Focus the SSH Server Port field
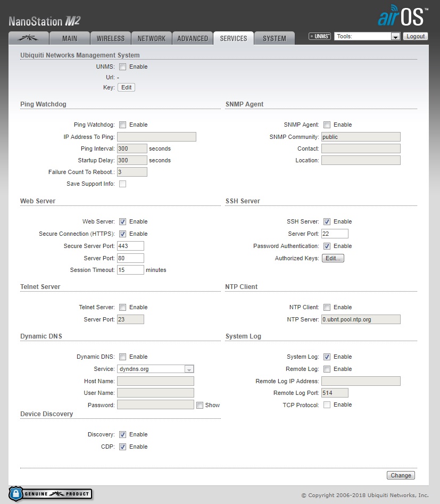440x504 pixels. (335, 234)
